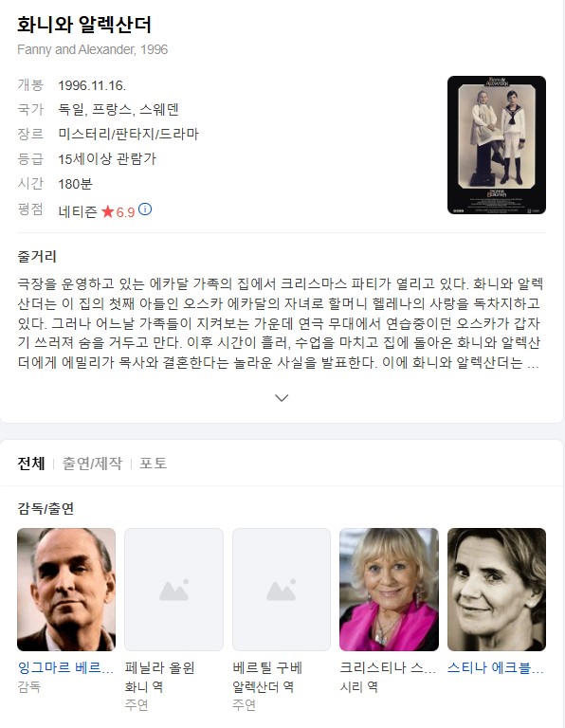Click 크리스티나 스... cast name
Image resolution: width=565 pixels, height=728 pixels.
click(x=388, y=667)
